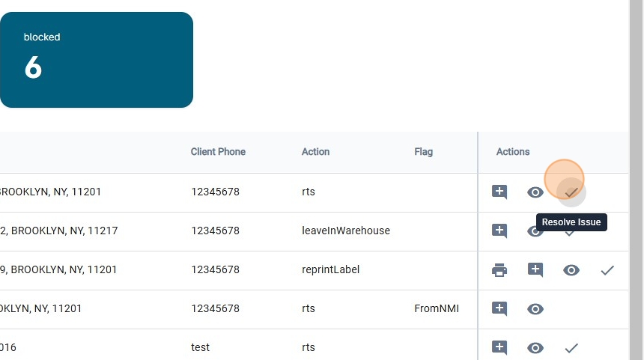
Task: Resolve the issue in the first rts row
Action: 571,192
